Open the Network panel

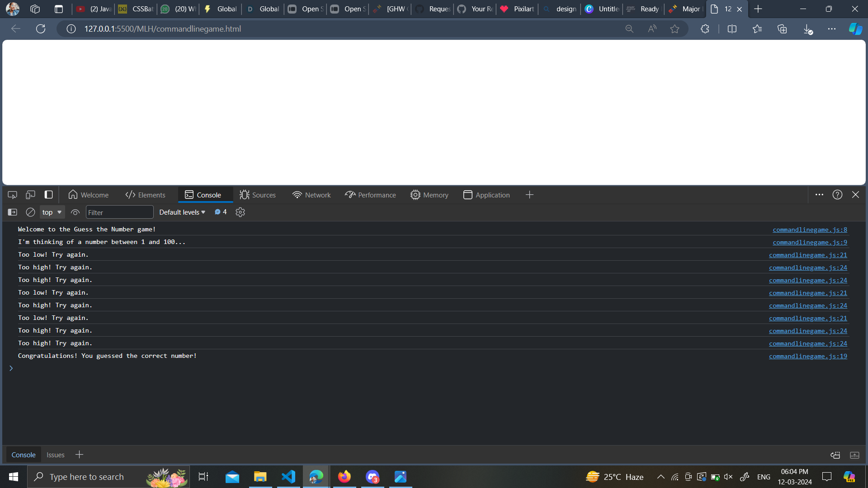click(x=311, y=195)
